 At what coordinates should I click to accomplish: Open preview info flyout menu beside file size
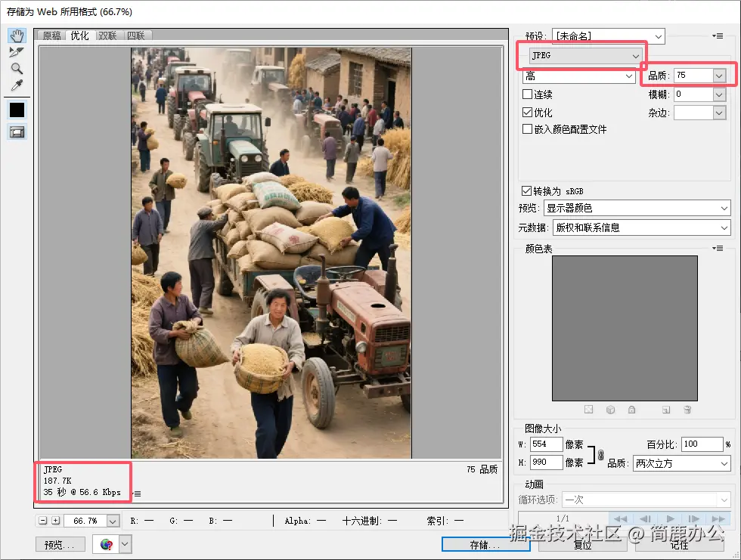[137, 494]
